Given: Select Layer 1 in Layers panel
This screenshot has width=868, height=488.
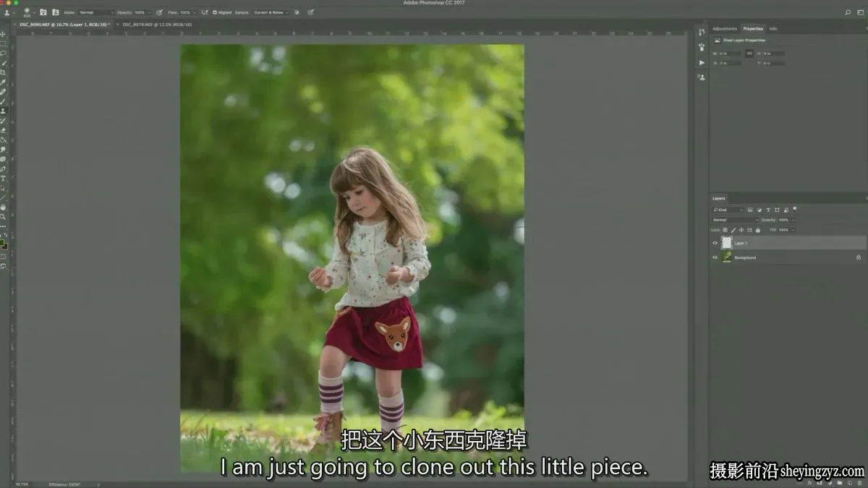Looking at the screenshot, I should tap(788, 243).
